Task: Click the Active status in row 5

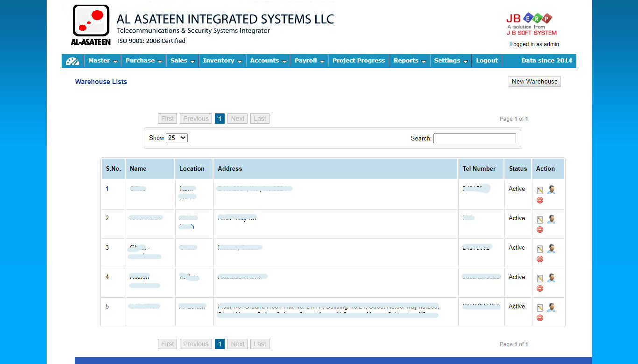Action: pyautogui.click(x=517, y=307)
